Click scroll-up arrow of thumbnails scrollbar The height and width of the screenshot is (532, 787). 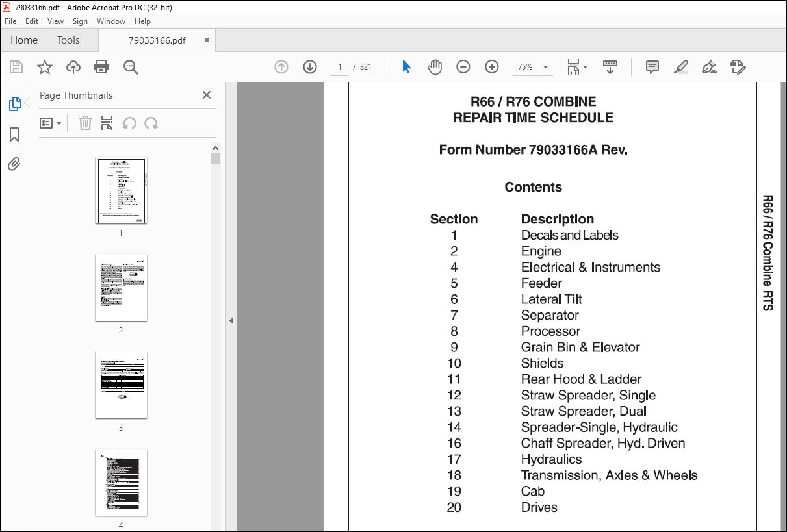click(216, 147)
